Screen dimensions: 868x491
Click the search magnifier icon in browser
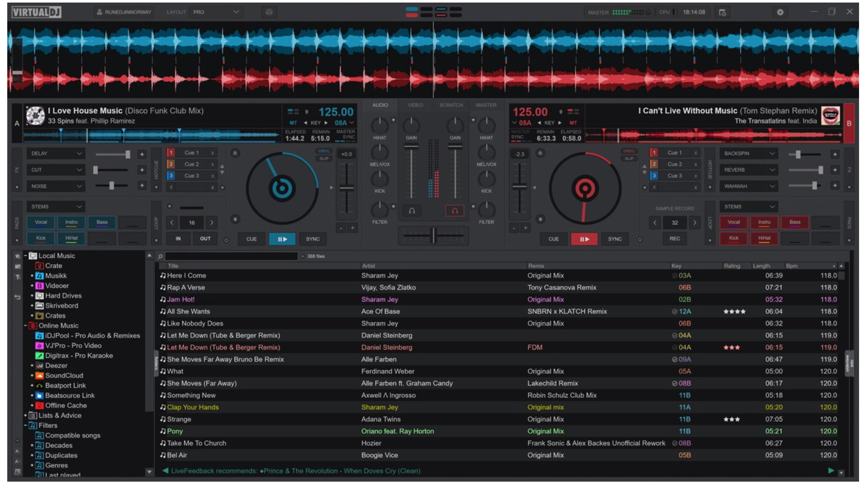pyautogui.click(x=160, y=256)
